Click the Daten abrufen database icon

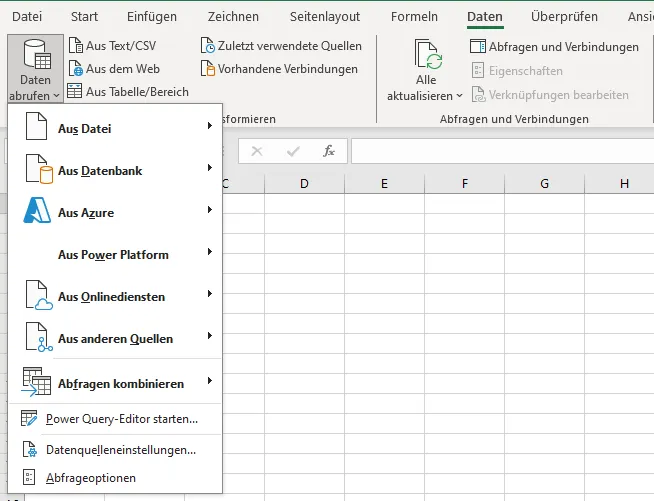click(x=37, y=54)
